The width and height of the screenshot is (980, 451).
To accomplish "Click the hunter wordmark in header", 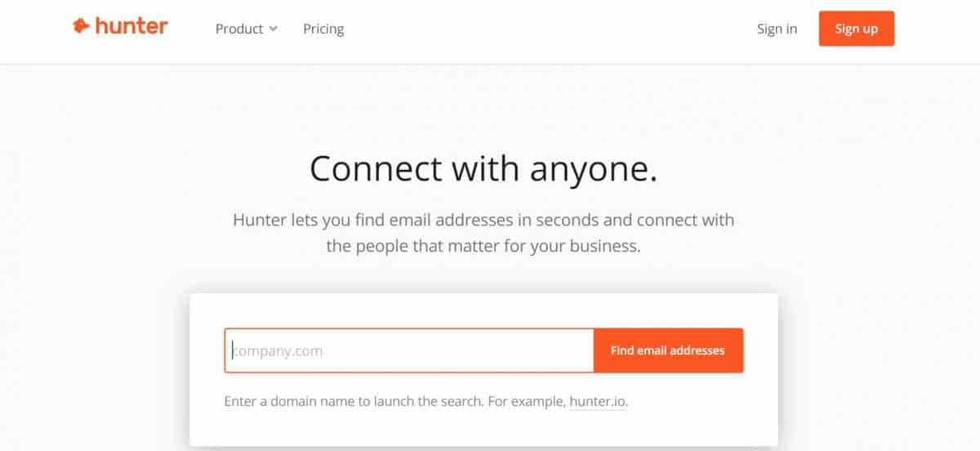I will [x=131, y=26].
